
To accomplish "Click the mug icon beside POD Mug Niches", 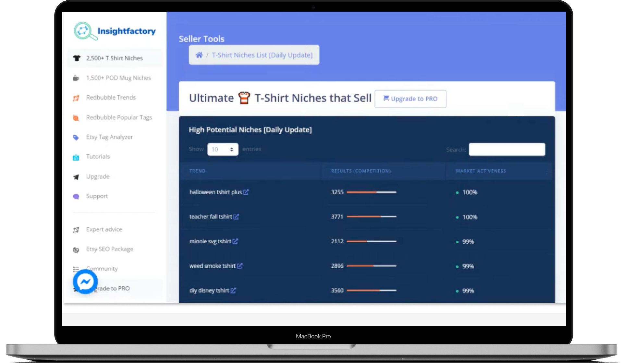I will (x=76, y=78).
